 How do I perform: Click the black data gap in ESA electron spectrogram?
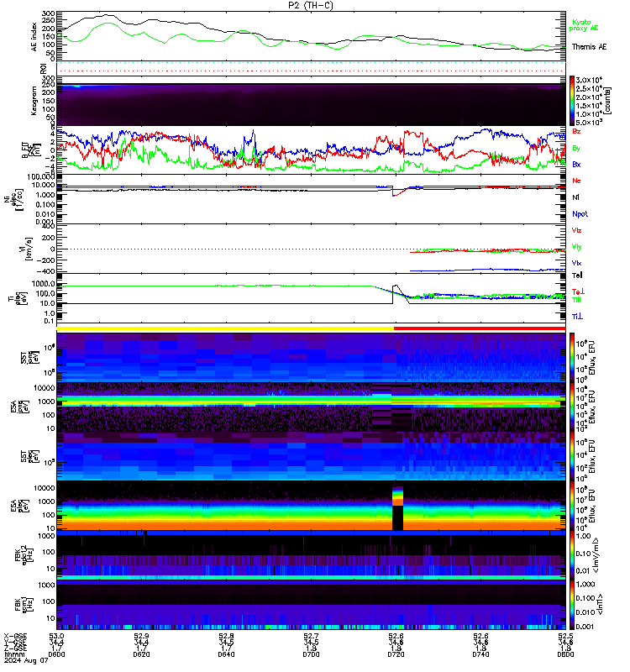point(397,517)
